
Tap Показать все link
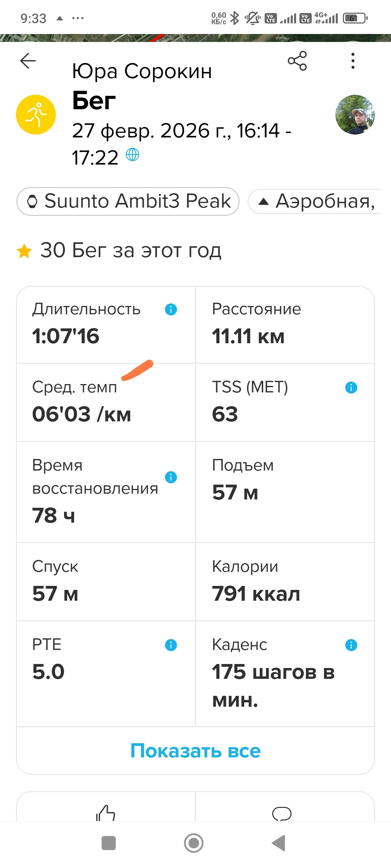click(195, 750)
